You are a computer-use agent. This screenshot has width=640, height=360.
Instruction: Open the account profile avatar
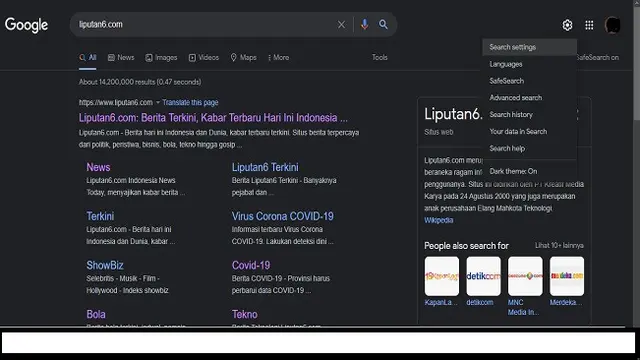pyautogui.click(x=613, y=25)
